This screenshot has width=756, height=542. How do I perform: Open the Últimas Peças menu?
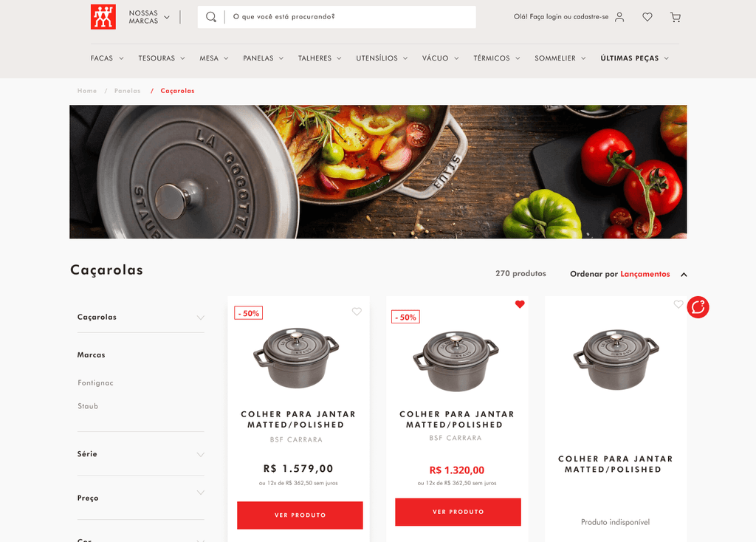pyautogui.click(x=634, y=58)
